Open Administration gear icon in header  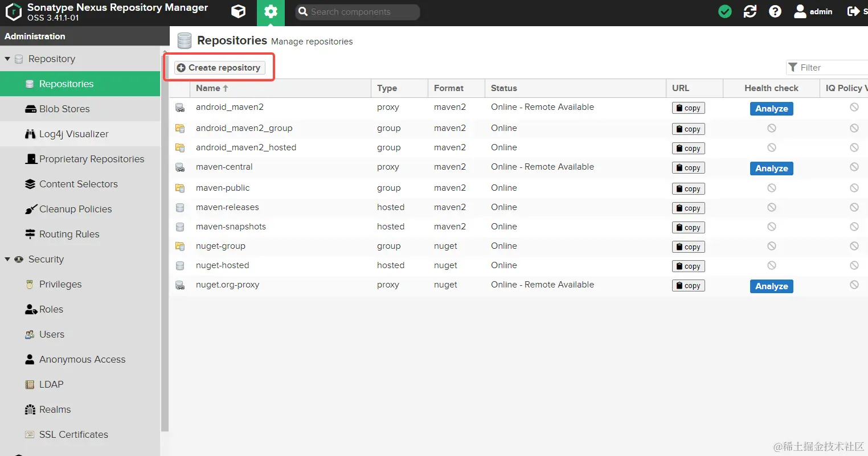coord(271,13)
